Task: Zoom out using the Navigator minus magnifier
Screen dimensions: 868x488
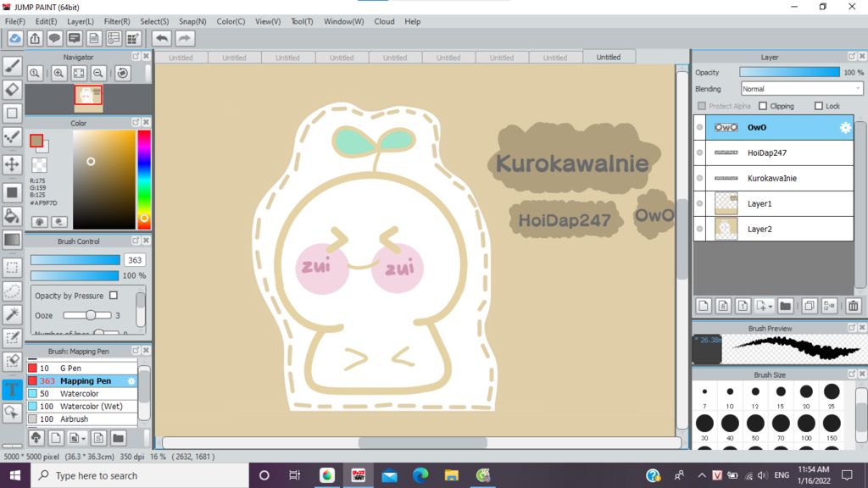Action: coord(98,73)
